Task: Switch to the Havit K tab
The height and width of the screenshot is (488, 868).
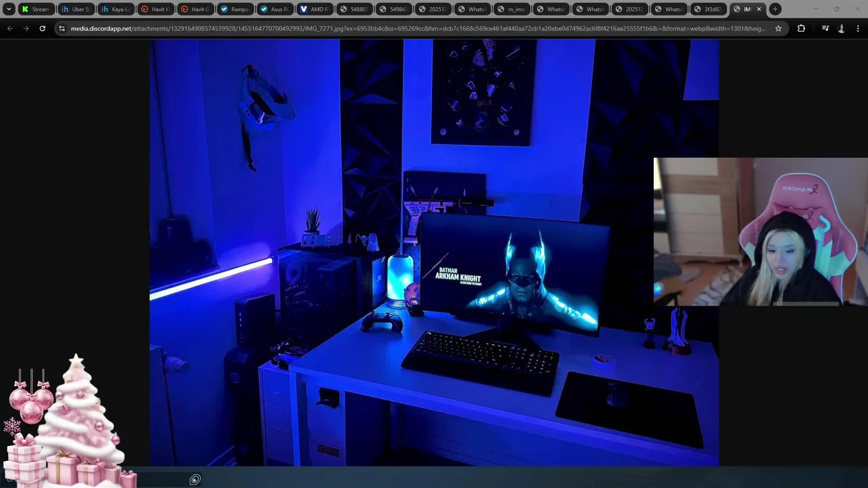Action: tap(155, 9)
